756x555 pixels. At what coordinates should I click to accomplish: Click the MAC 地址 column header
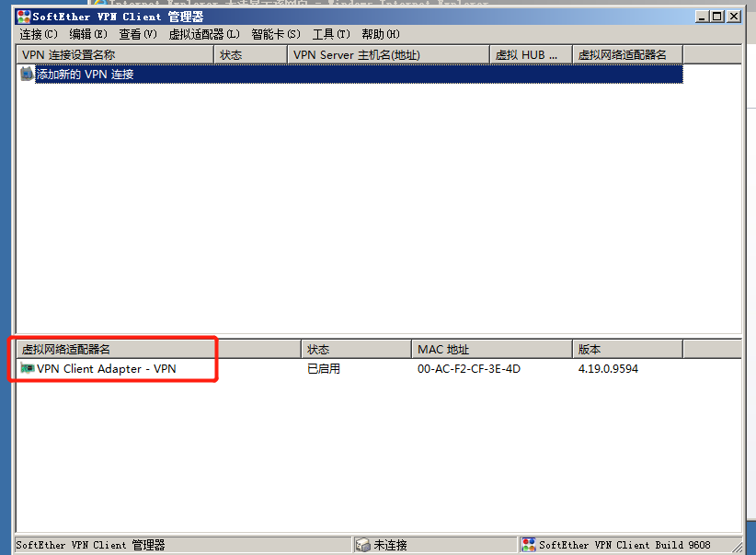point(491,350)
